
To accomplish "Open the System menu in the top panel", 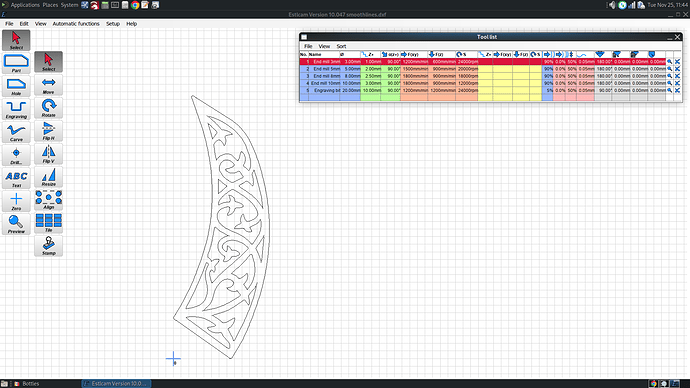I will point(69,5).
